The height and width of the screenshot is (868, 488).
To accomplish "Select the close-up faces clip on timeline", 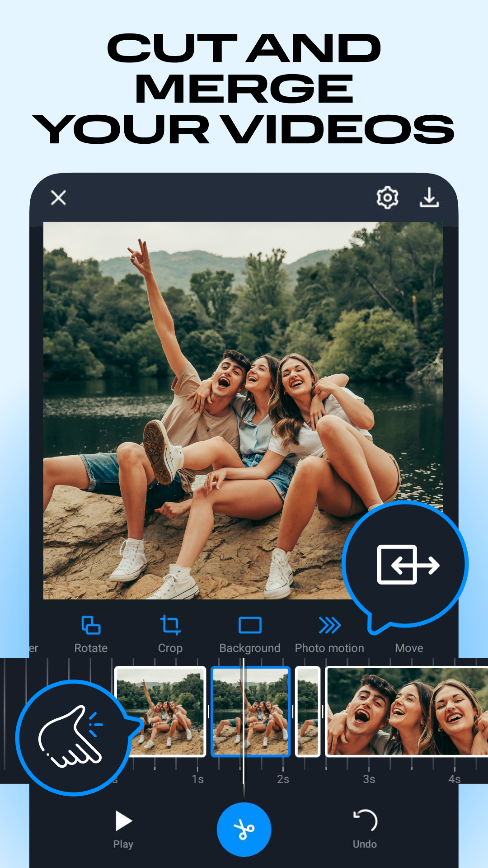I will (407, 711).
